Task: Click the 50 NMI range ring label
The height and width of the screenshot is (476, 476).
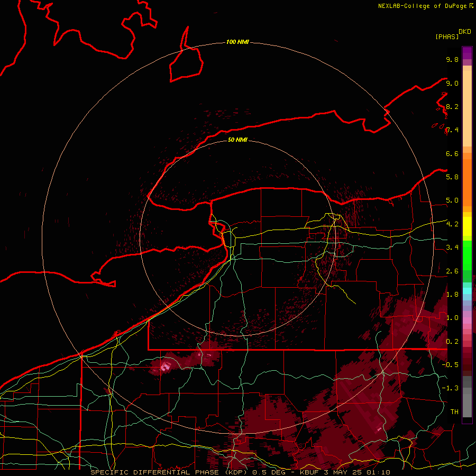Action: point(237,140)
